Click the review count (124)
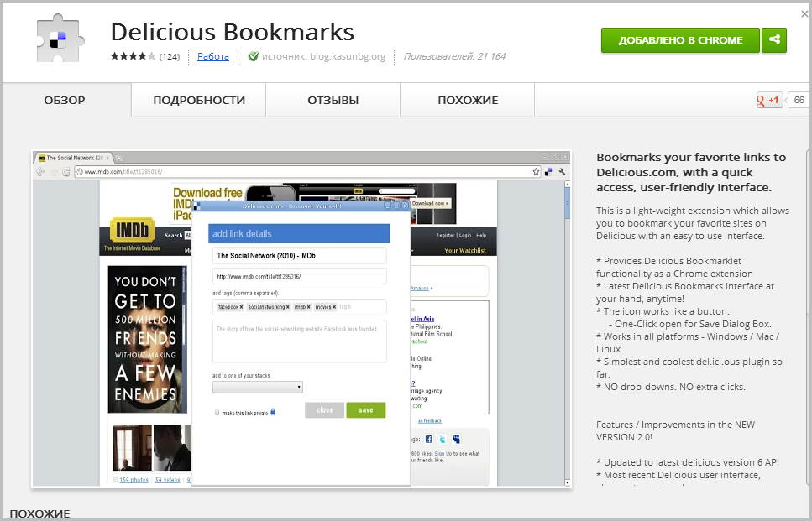The image size is (812, 521). (170, 56)
